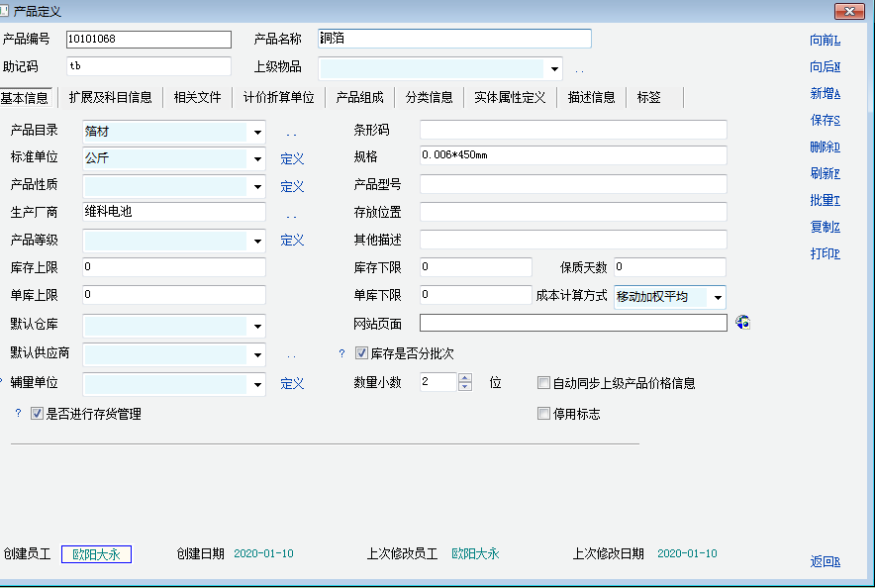Increase 数量小数 with the spinner arrow
The height and width of the screenshot is (588, 875).
click(465, 377)
